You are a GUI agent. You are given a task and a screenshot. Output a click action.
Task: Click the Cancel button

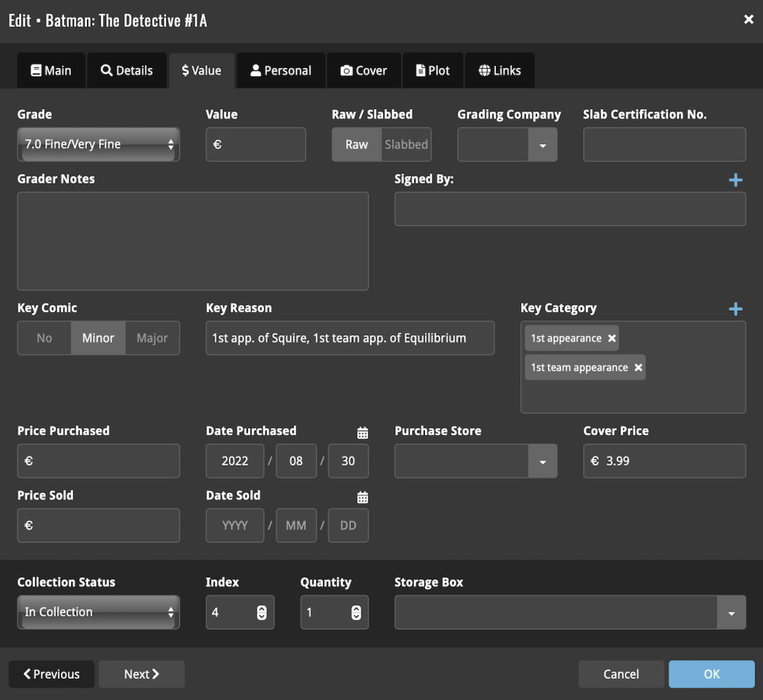click(621, 674)
